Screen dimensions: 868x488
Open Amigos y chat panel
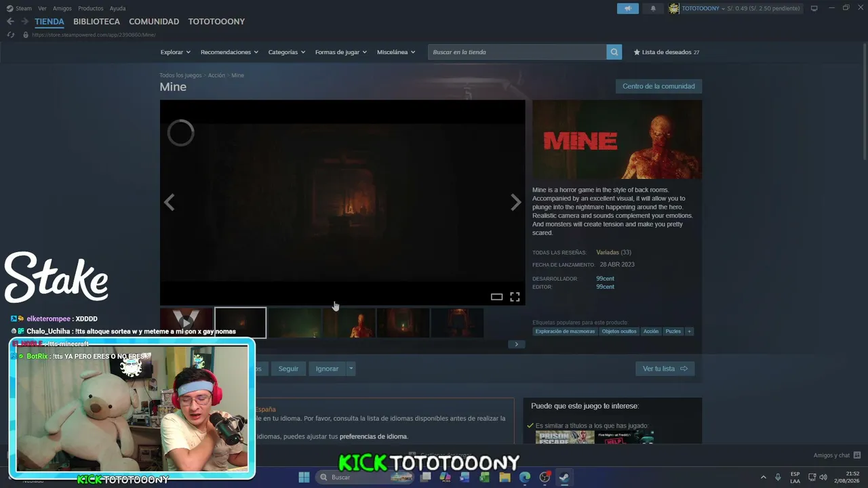pyautogui.click(x=837, y=455)
